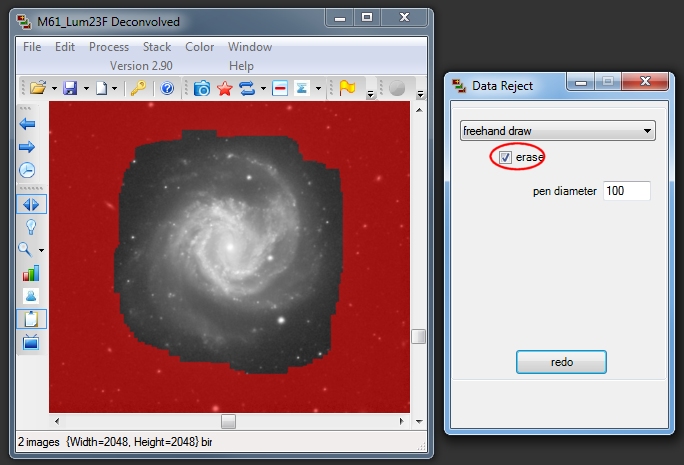The height and width of the screenshot is (465, 684).
Task: Open the Help menu
Action: click(x=241, y=66)
